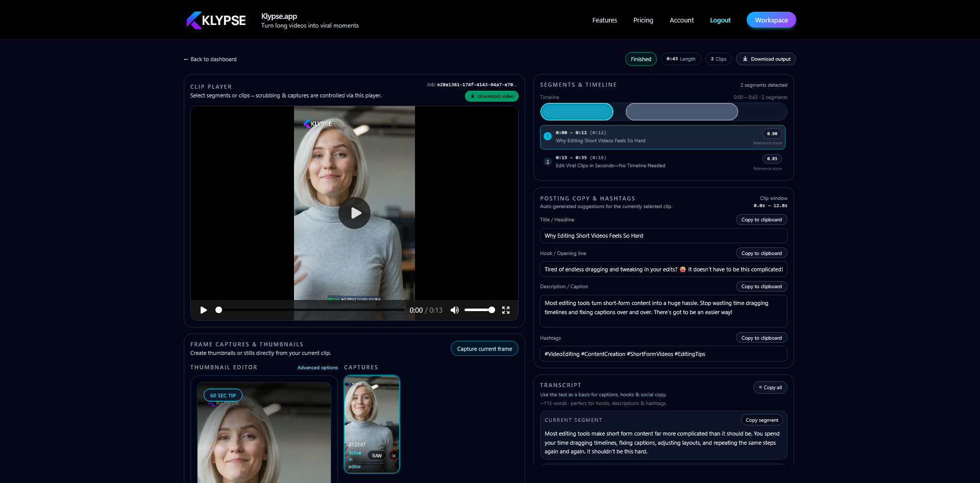The width and height of the screenshot is (980, 483).
Task: Return via Back to dashboard link
Action: pos(209,59)
